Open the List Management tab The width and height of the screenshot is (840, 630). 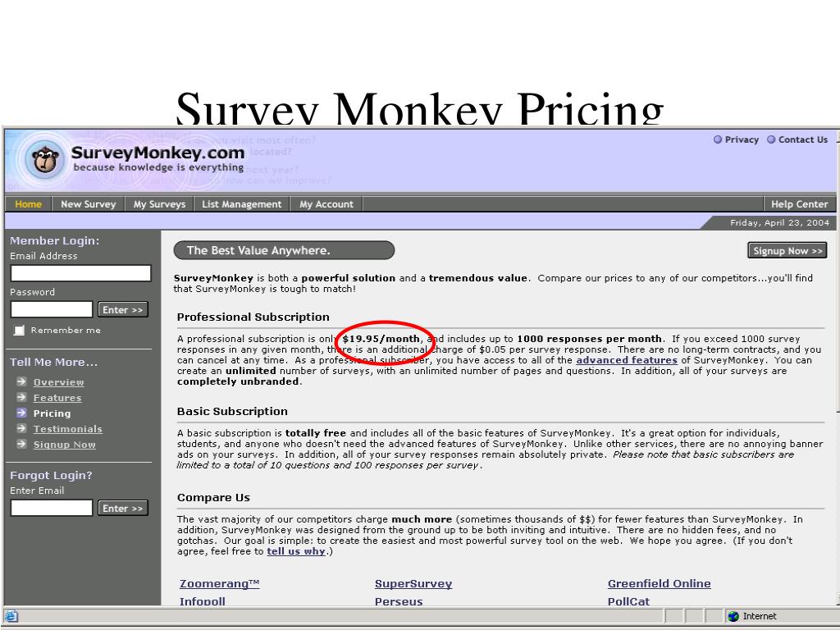tap(242, 204)
